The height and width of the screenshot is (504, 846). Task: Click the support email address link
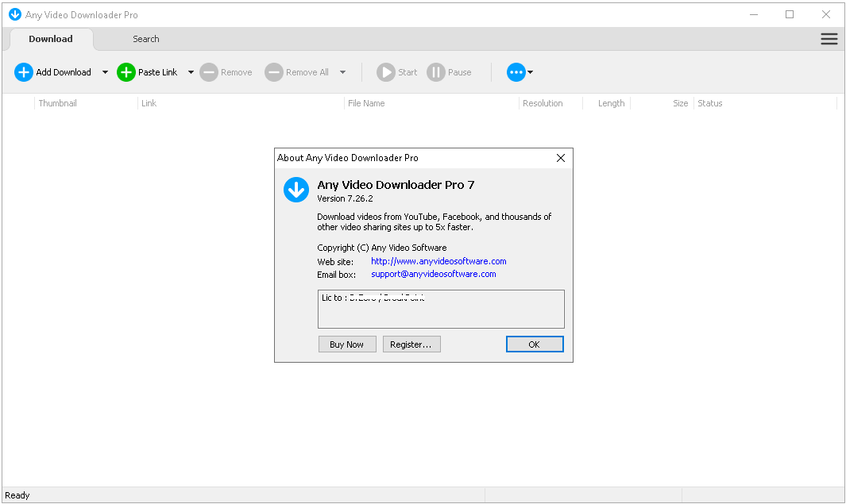point(434,274)
